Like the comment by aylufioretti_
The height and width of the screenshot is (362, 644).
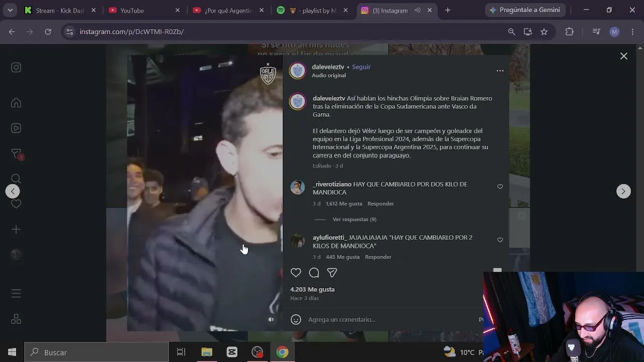tap(500, 240)
